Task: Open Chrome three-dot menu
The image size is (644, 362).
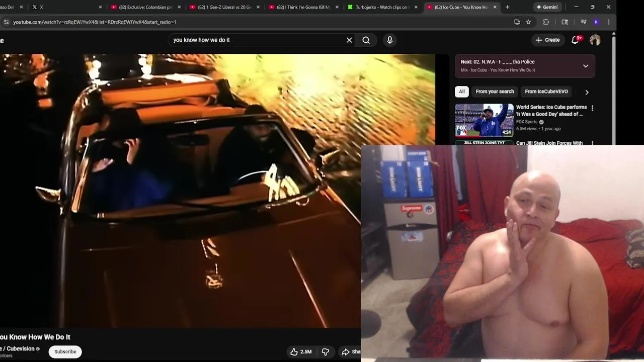Action: pyautogui.click(x=609, y=22)
